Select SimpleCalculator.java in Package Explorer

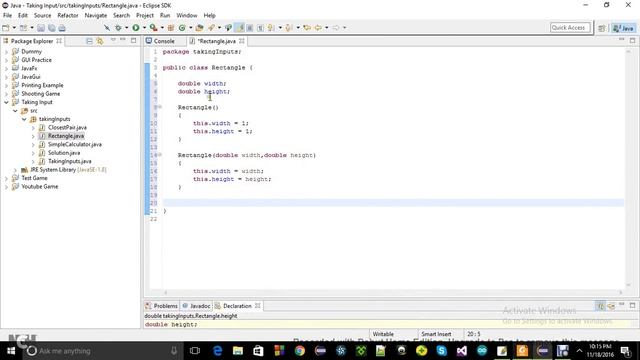(75, 144)
